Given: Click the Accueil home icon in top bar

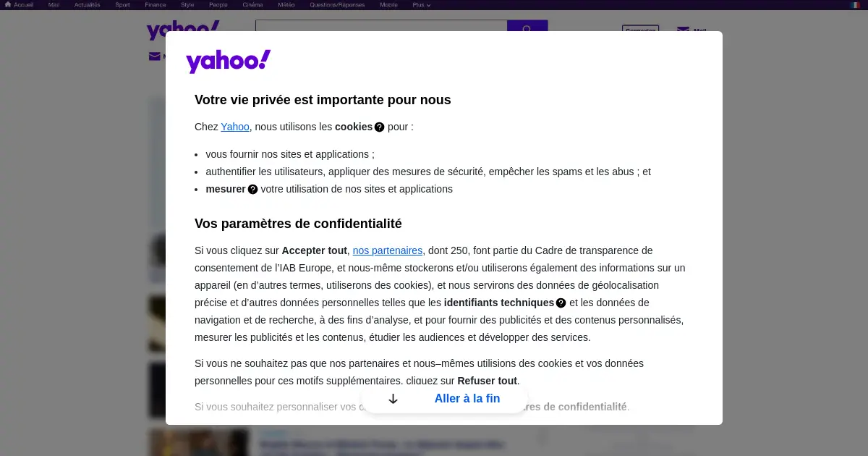Looking at the screenshot, I should point(8,4).
